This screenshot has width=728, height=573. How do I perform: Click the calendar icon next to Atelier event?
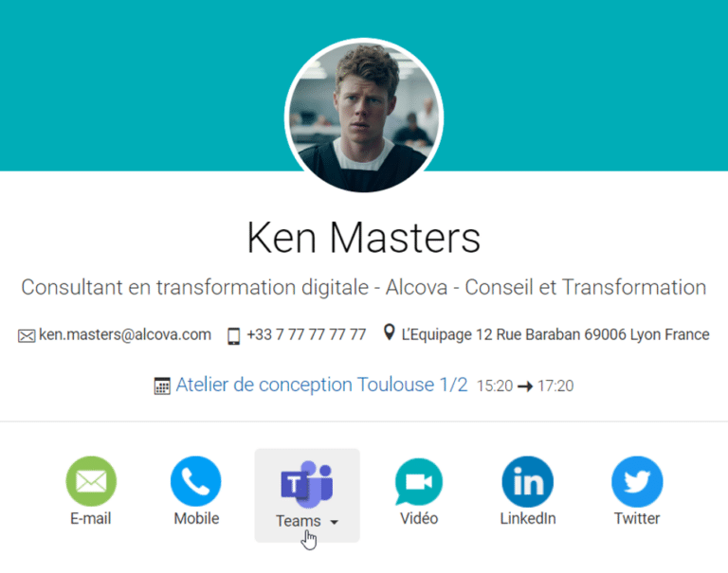162,386
